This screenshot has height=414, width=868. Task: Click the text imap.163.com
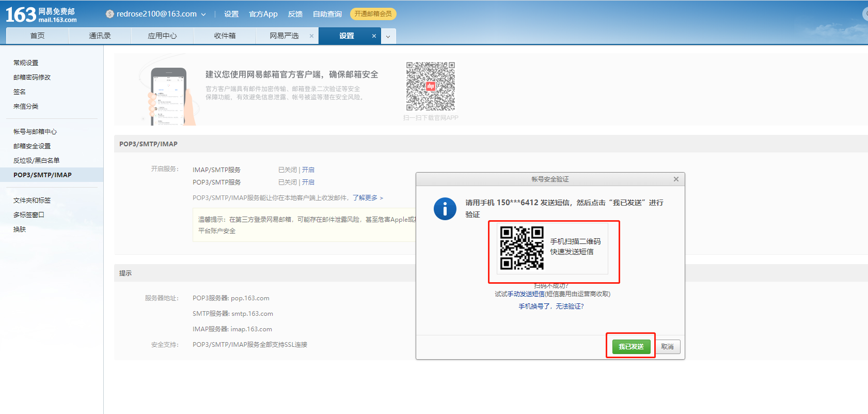[251, 329]
